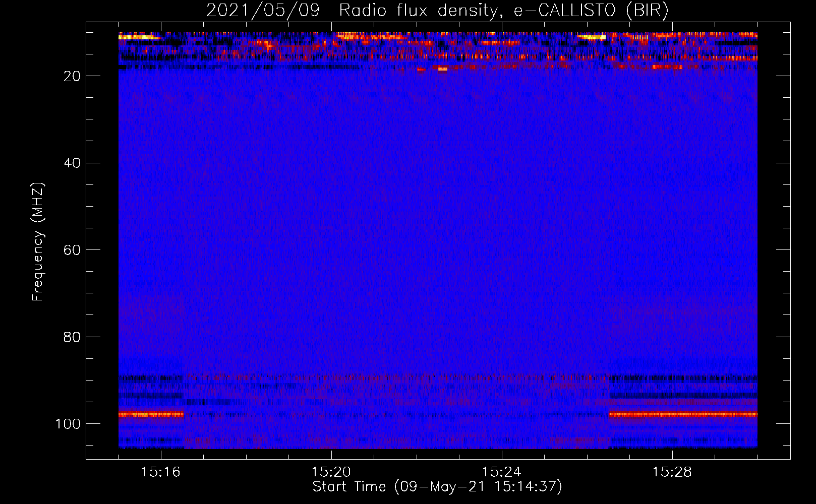Click the time tick label '15:20'
The height and width of the screenshot is (504, 816).
coord(331,472)
